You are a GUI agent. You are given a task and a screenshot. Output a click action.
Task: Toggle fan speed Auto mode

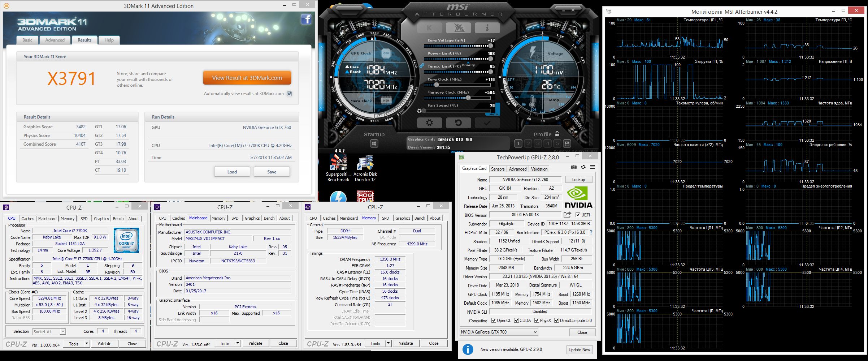[x=494, y=114]
